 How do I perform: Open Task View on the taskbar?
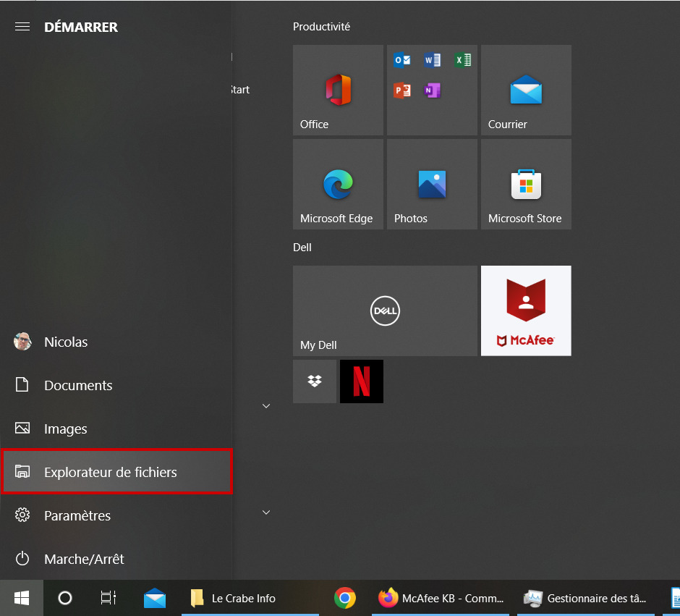[x=108, y=598]
